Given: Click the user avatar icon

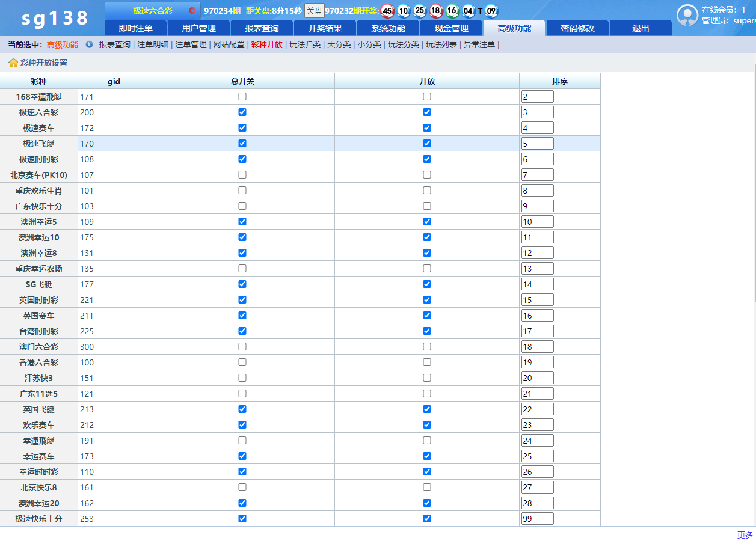Looking at the screenshot, I should (687, 16).
